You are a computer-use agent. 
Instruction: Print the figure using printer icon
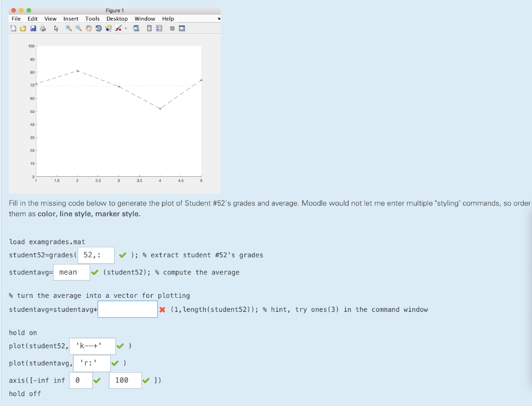click(x=43, y=29)
